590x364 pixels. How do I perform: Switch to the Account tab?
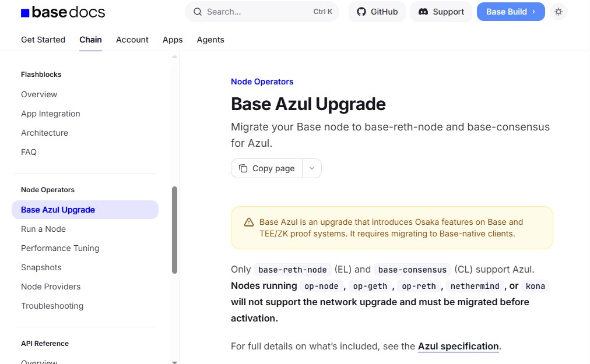pos(132,40)
